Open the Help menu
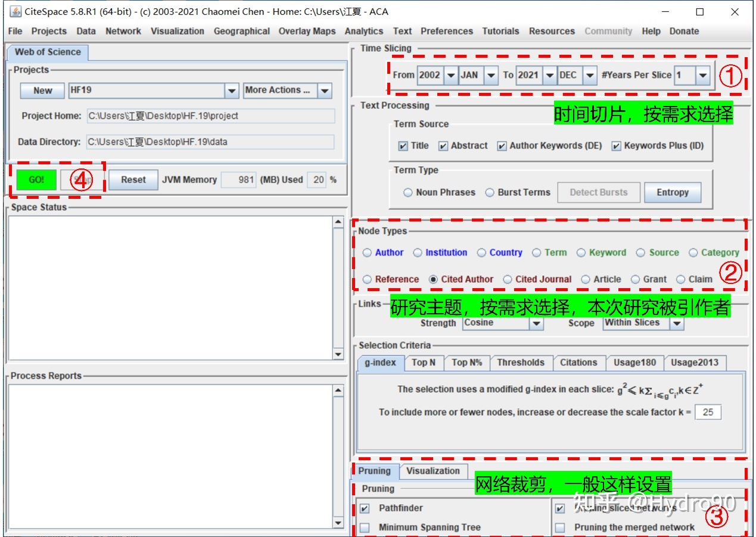 tap(651, 31)
